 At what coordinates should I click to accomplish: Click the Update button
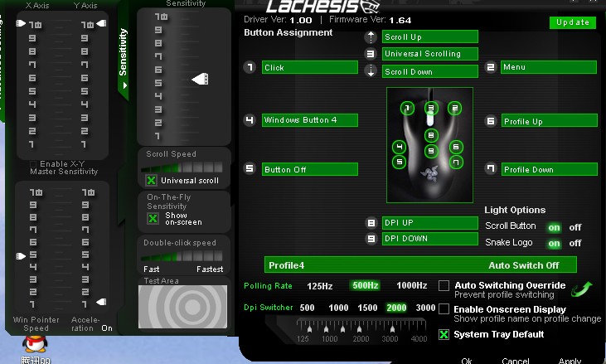click(572, 22)
